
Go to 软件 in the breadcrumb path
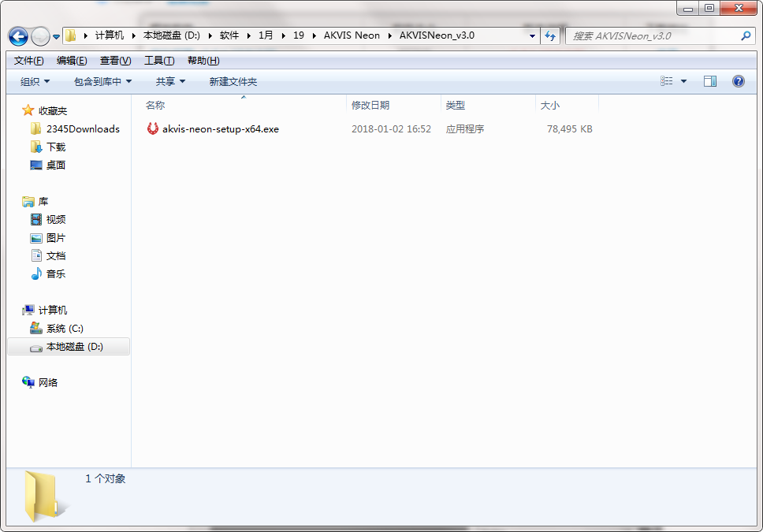[x=229, y=35]
